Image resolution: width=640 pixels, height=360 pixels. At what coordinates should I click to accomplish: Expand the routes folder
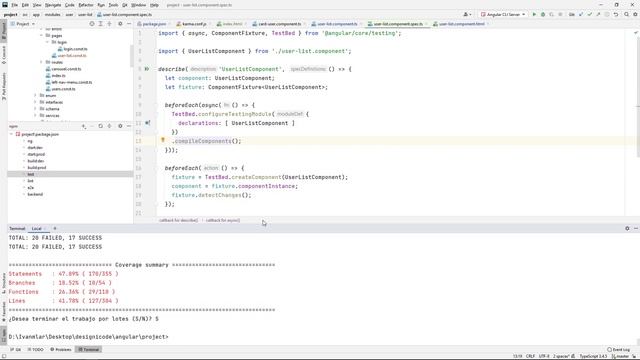pos(42,62)
